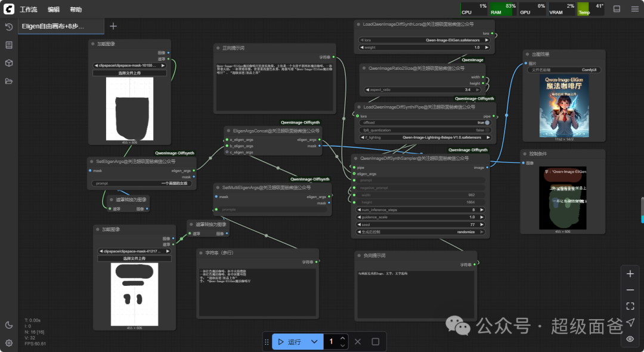
Task: Step the batch count up with the up arrow
Action: point(342,338)
